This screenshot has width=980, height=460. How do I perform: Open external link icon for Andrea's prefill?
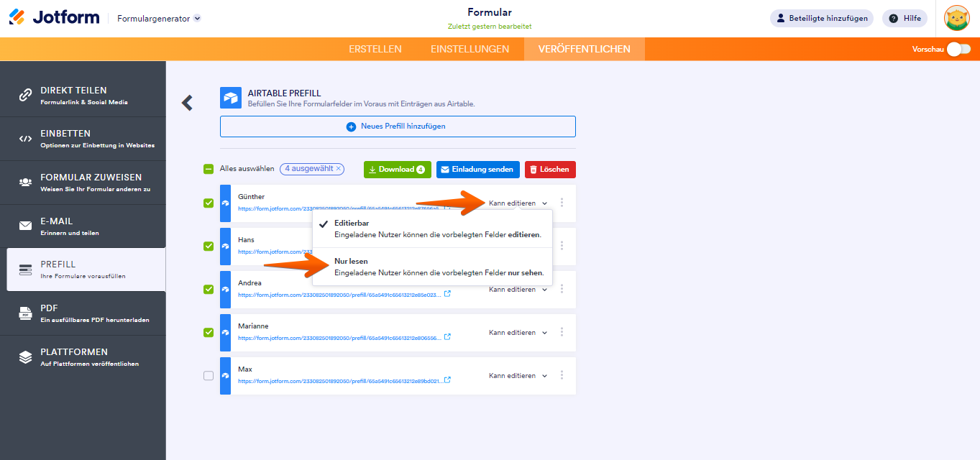coord(448,294)
